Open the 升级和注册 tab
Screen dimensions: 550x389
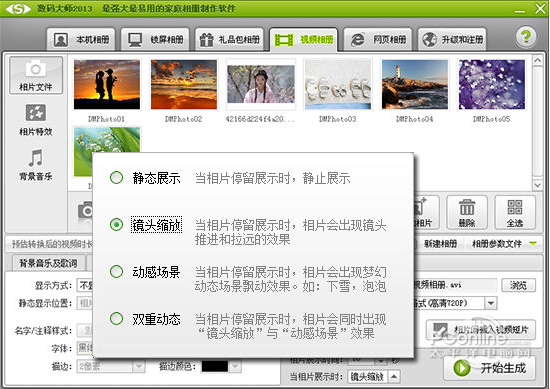(x=452, y=40)
